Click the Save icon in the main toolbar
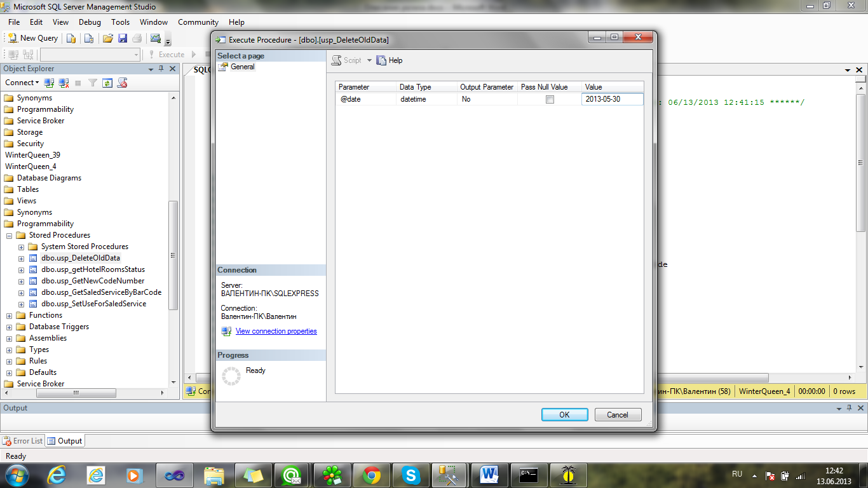Screen dimensions: 868x488 point(123,38)
